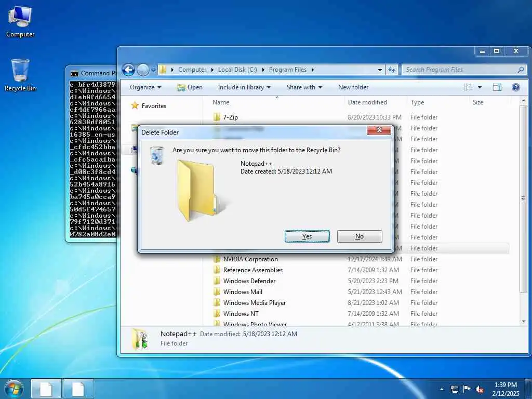Screen dimensions: 532x399
Task: Click Notepad++ icon in details pane
Action: [x=140, y=339]
